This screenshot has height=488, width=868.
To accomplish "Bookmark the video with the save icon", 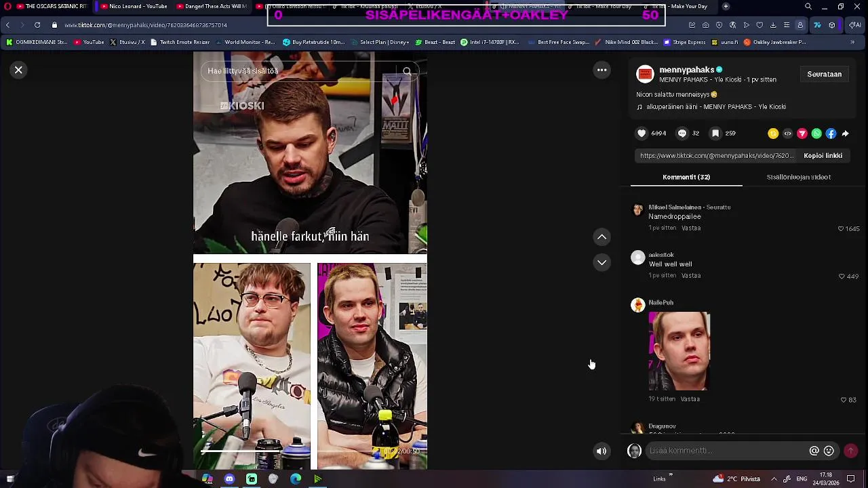I will 715,134.
